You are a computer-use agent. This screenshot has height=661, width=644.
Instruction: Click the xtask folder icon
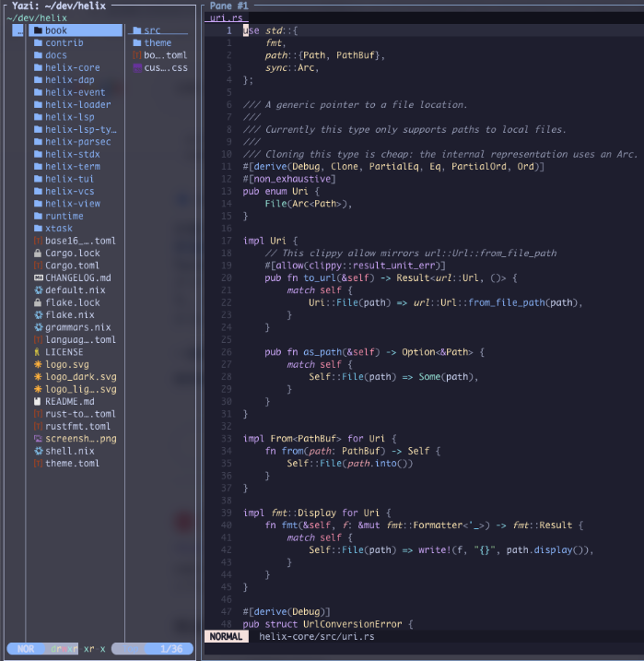[x=38, y=228]
